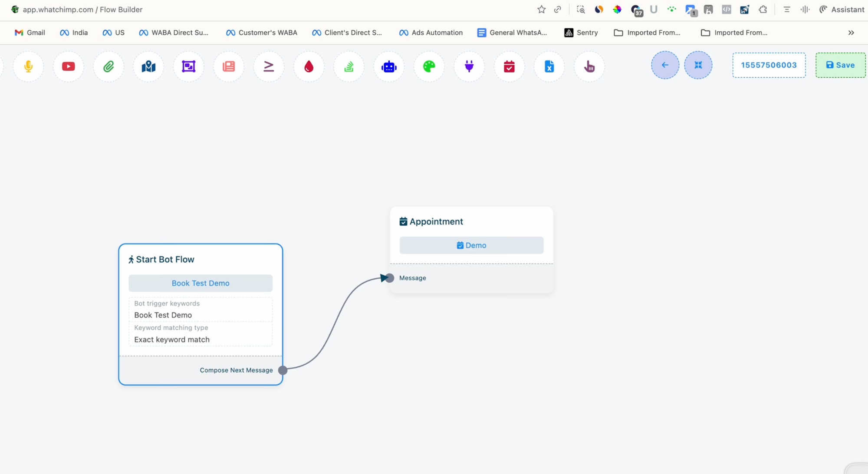Add a YouTube video node
The height and width of the screenshot is (474, 868).
[68, 66]
